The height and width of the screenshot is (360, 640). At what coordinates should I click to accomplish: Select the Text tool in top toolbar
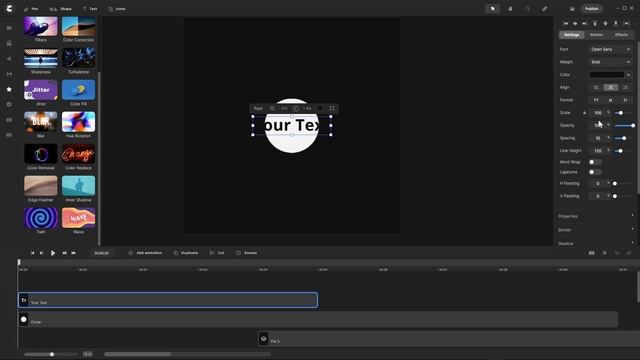pyautogui.click(x=90, y=9)
